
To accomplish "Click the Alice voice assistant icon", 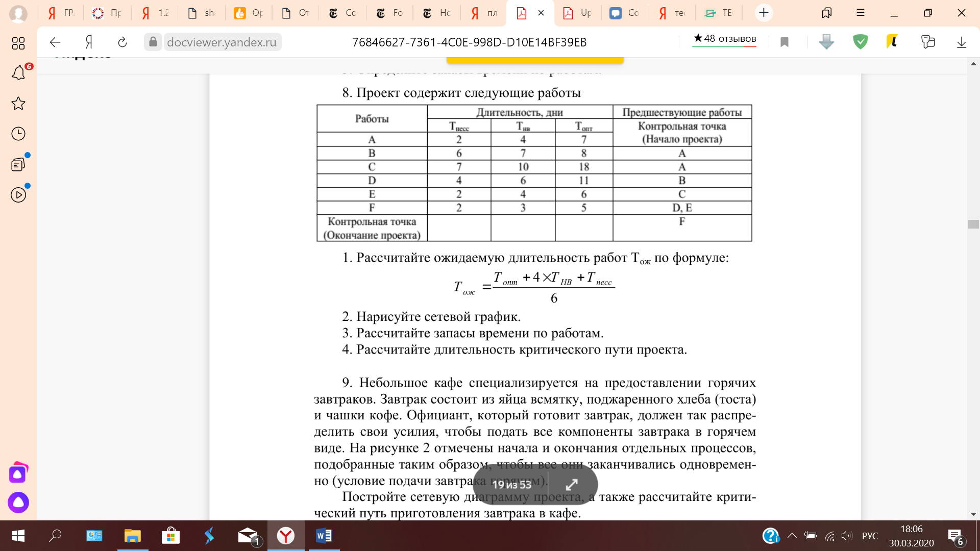I will click(x=18, y=503).
